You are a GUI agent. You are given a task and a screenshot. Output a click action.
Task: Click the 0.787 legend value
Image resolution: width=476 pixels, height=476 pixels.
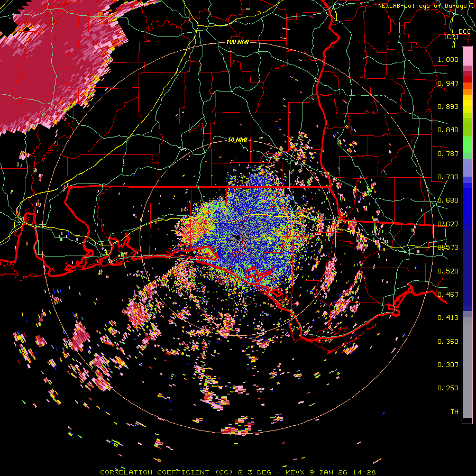[x=448, y=153]
